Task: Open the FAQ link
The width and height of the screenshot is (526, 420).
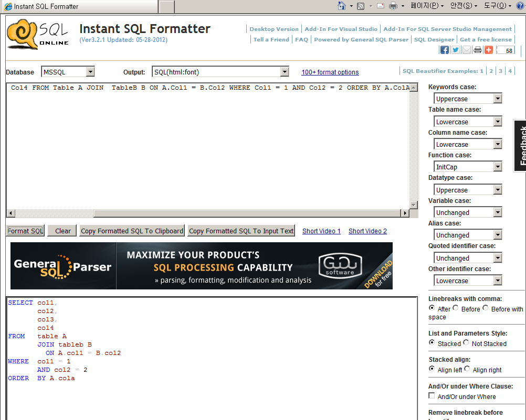Action: (301, 39)
